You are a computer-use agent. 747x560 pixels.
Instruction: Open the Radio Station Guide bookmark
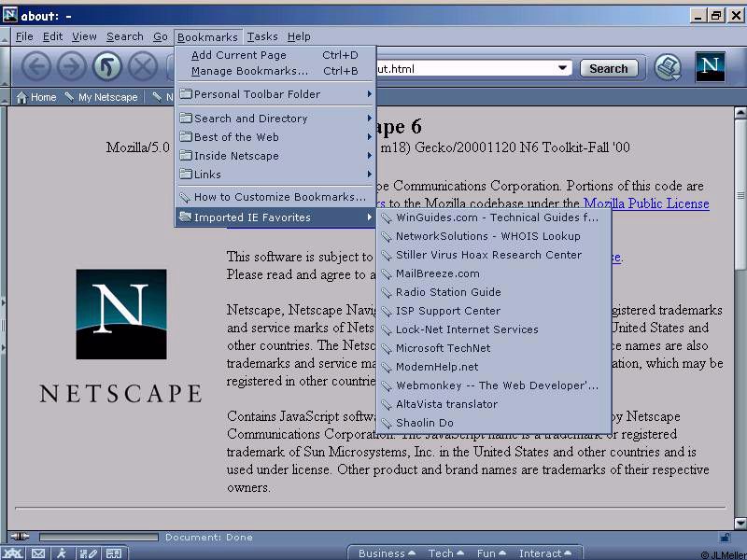[494, 292]
